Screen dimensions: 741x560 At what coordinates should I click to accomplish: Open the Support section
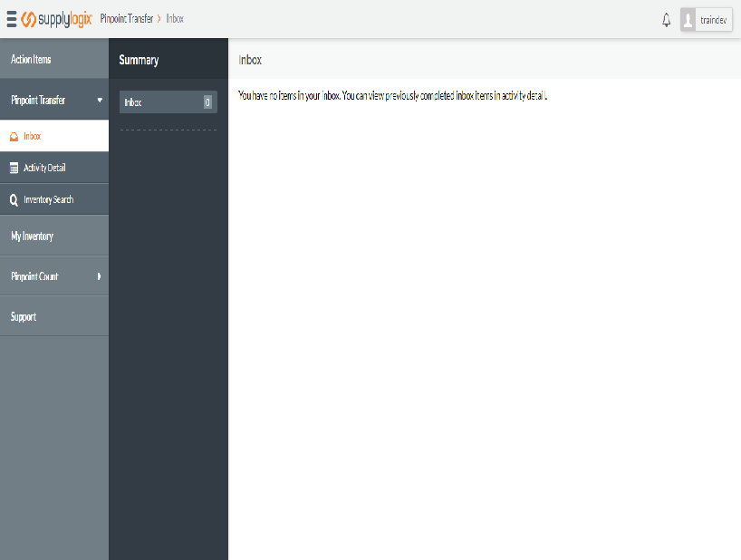pos(24,317)
